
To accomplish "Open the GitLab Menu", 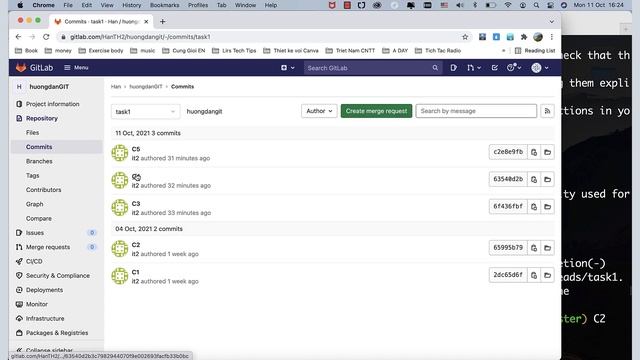I will click(x=76, y=68).
